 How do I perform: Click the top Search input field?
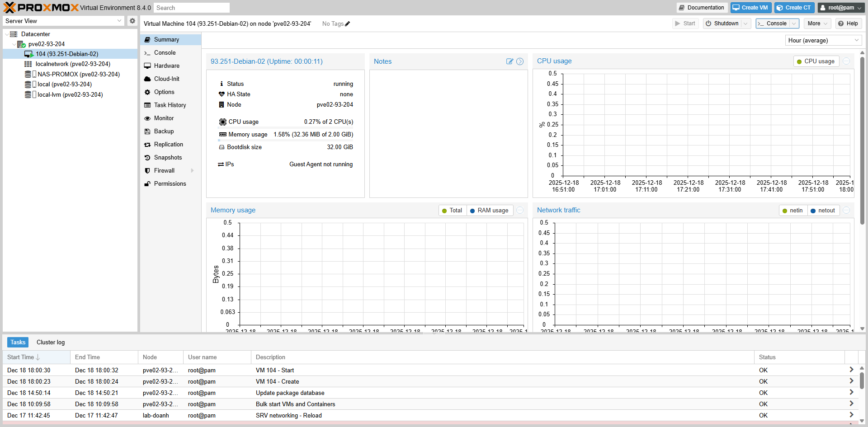click(191, 8)
